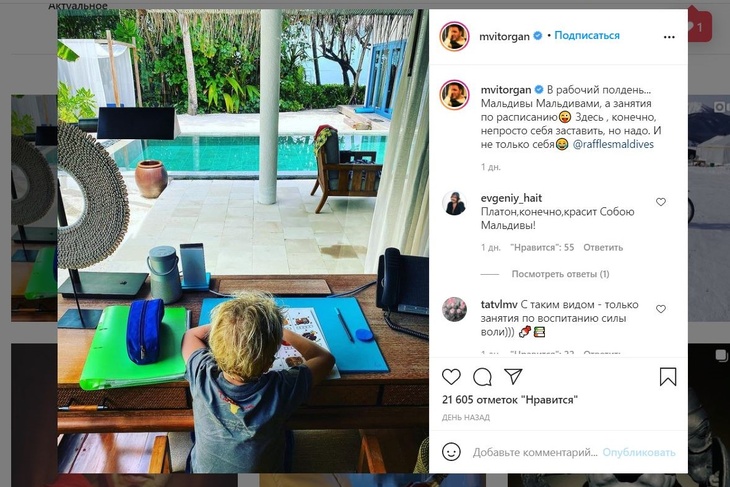Open the comment speech bubble icon
Viewport: 730px width, 487px height.
click(x=482, y=377)
